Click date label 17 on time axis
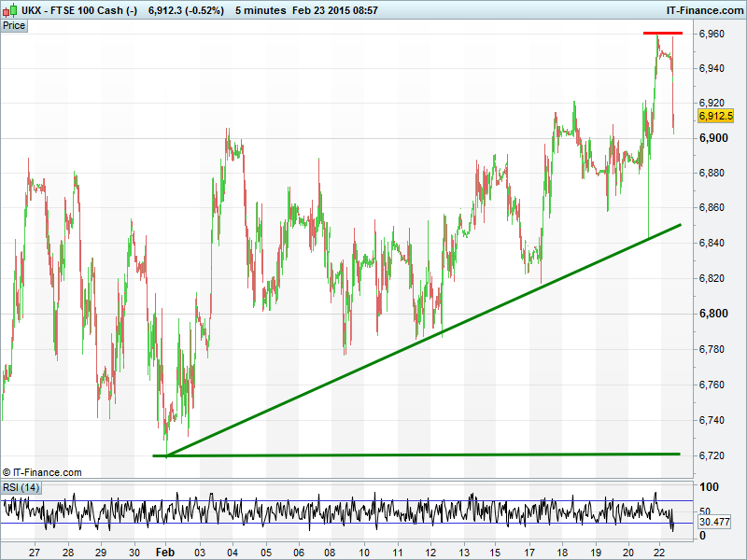This screenshot has height=560, width=747. coord(529,553)
